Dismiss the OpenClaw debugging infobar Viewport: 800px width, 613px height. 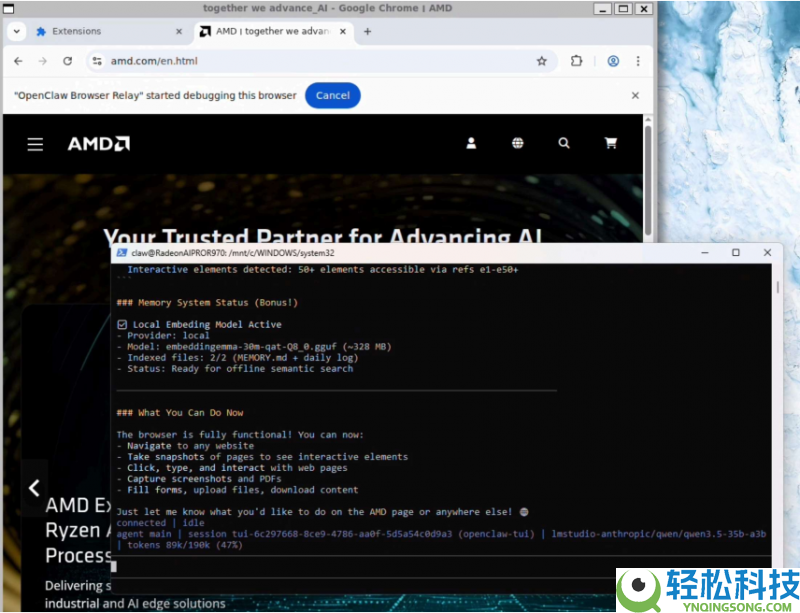click(x=635, y=95)
